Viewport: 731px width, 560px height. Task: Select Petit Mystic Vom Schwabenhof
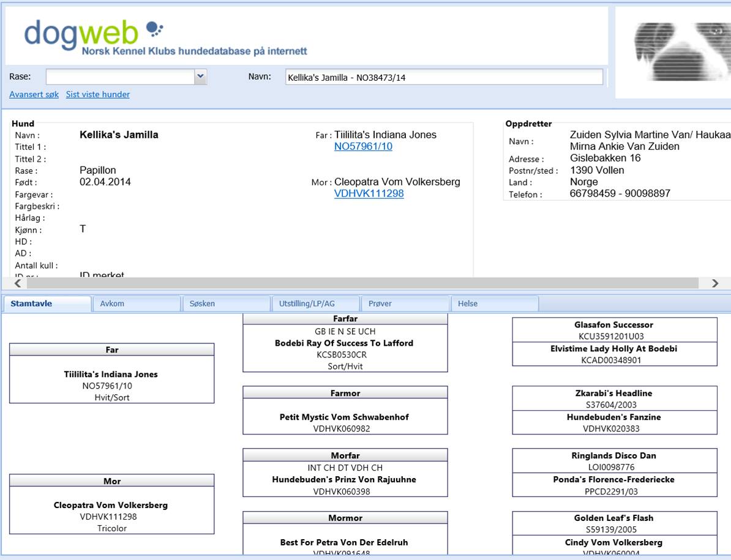344,417
